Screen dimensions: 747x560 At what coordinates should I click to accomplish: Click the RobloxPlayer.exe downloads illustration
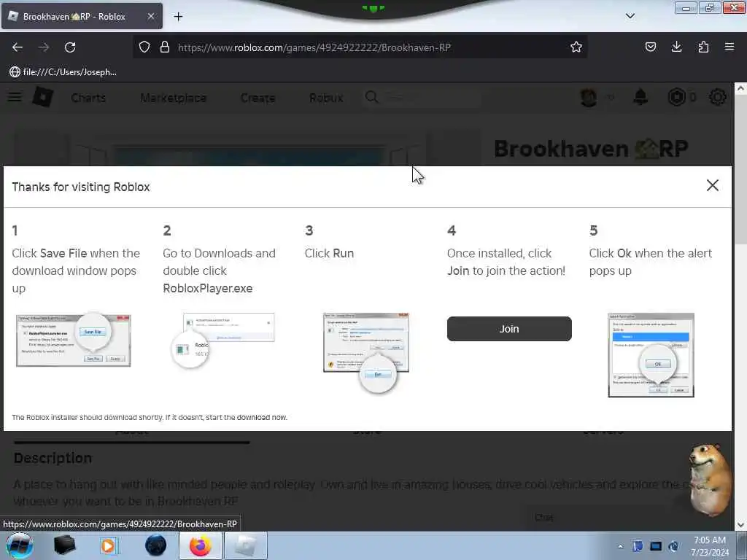(x=223, y=340)
